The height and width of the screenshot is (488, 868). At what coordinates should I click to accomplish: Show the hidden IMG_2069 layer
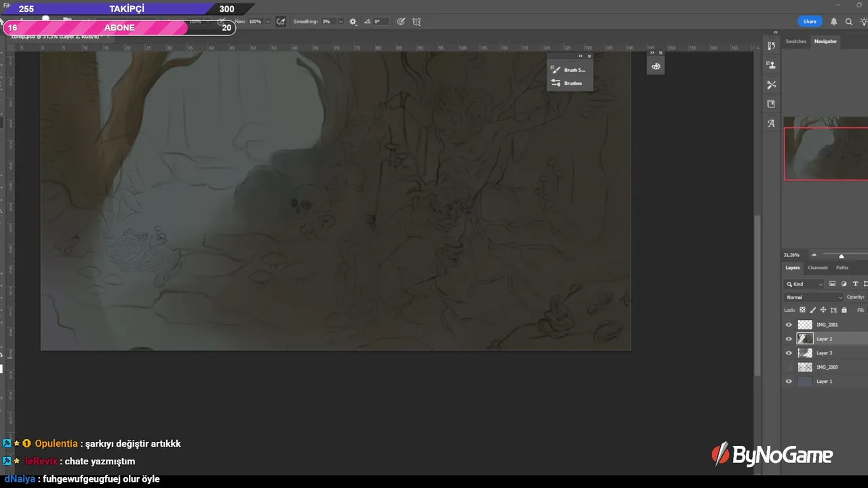789,367
